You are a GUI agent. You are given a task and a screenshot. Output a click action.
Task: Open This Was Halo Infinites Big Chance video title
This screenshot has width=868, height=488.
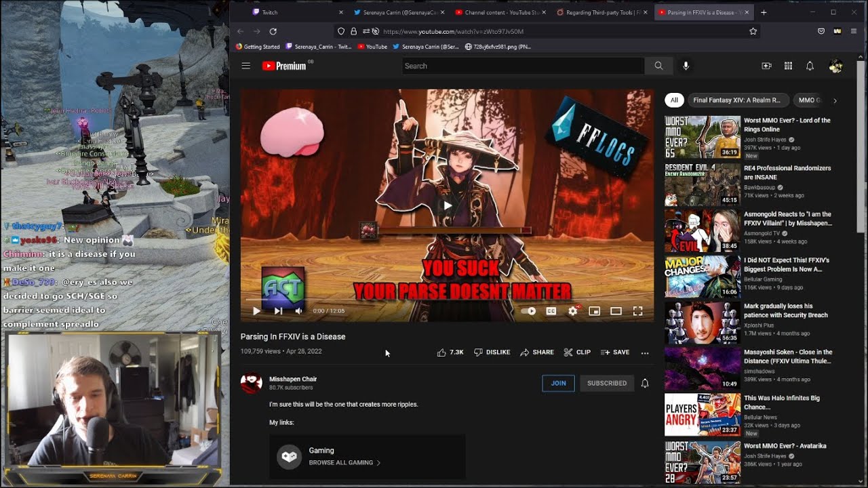pos(782,403)
